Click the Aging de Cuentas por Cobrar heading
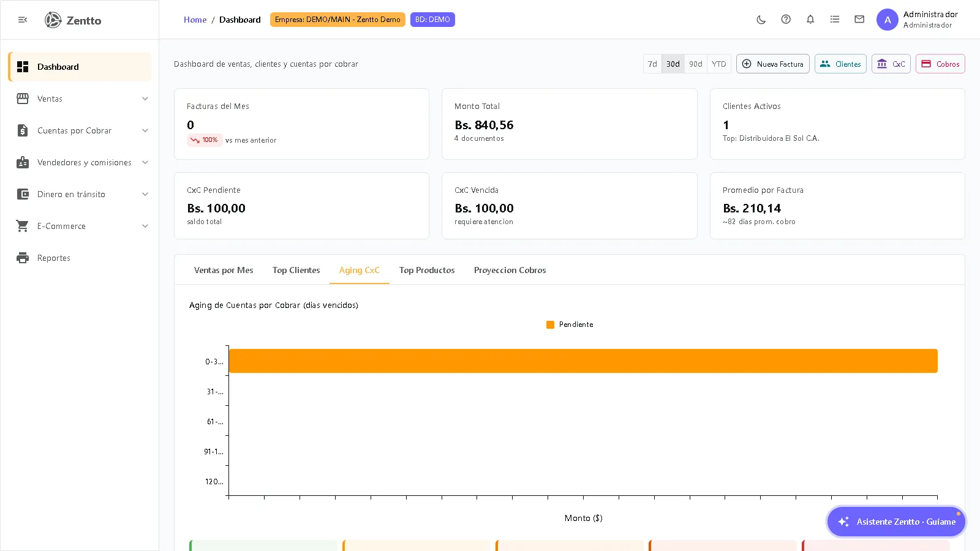 (274, 305)
